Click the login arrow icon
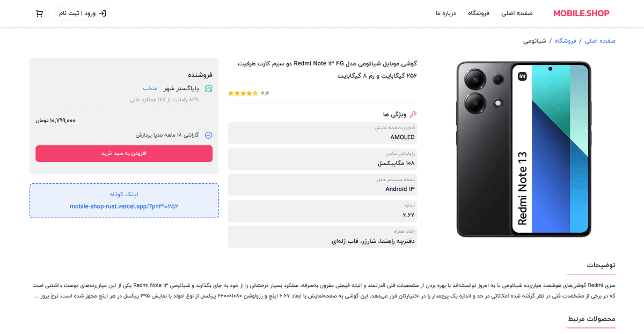This screenshot has height=334, width=644. pyautogui.click(x=103, y=13)
